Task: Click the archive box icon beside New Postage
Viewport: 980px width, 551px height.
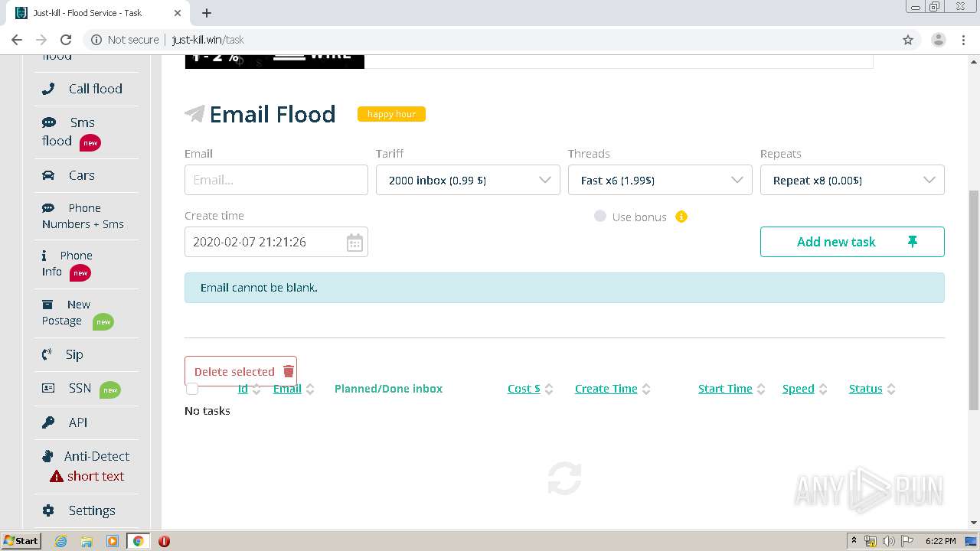Action: click(x=47, y=304)
